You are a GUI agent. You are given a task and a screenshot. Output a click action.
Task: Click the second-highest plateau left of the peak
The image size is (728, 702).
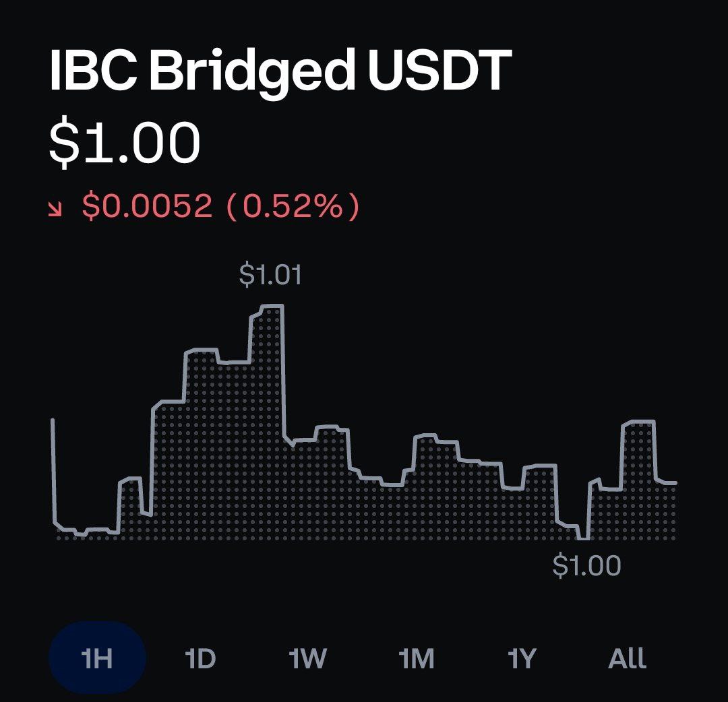click(x=201, y=350)
